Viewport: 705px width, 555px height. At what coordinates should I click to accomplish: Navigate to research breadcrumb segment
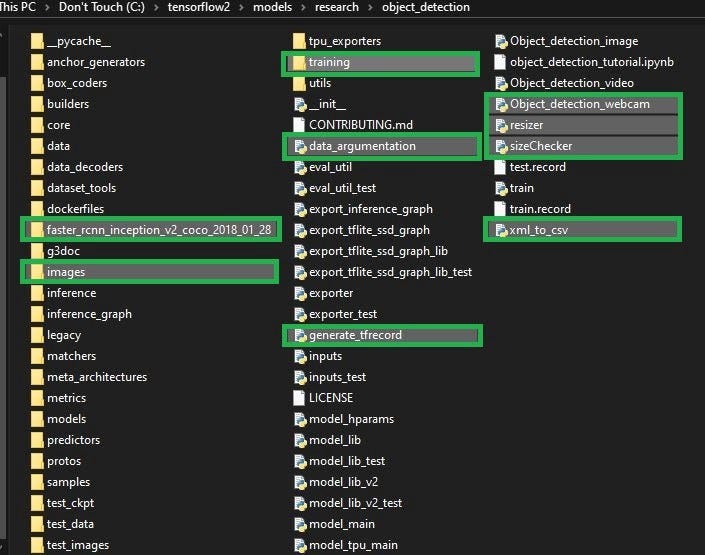(337, 7)
